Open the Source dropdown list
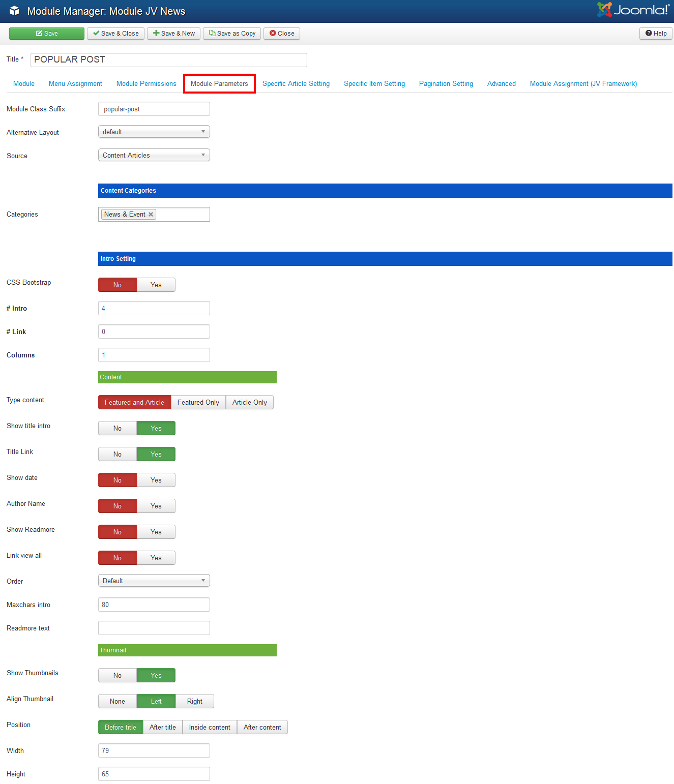 click(x=154, y=156)
